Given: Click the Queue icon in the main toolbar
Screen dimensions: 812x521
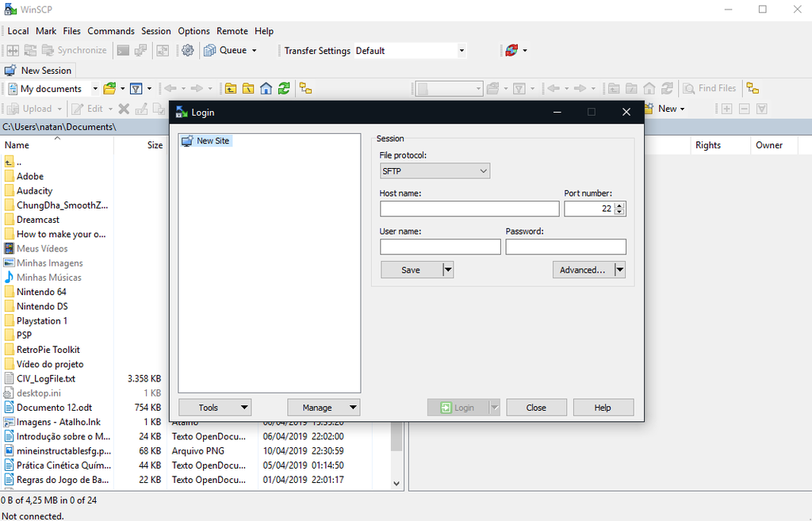Looking at the screenshot, I should [209, 50].
